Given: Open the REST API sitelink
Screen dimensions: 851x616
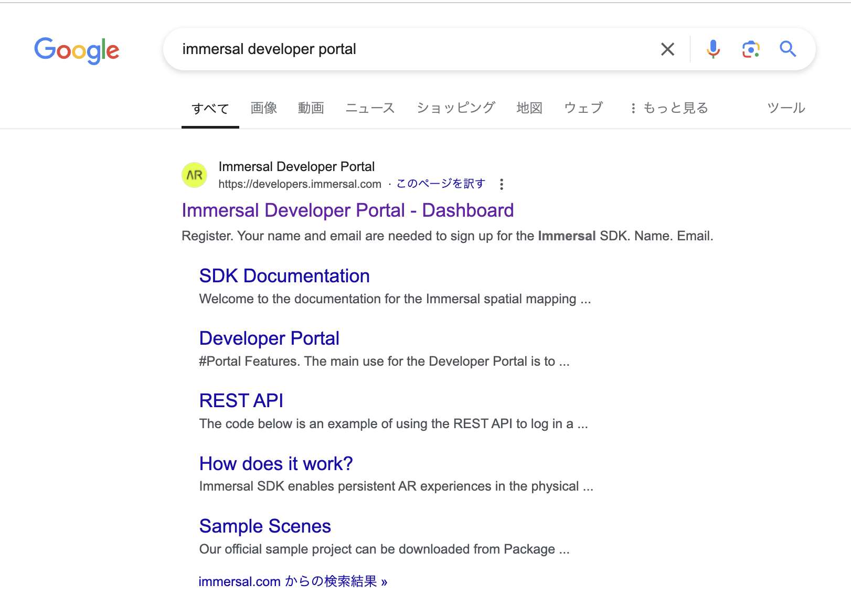Looking at the screenshot, I should pyautogui.click(x=241, y=401).
